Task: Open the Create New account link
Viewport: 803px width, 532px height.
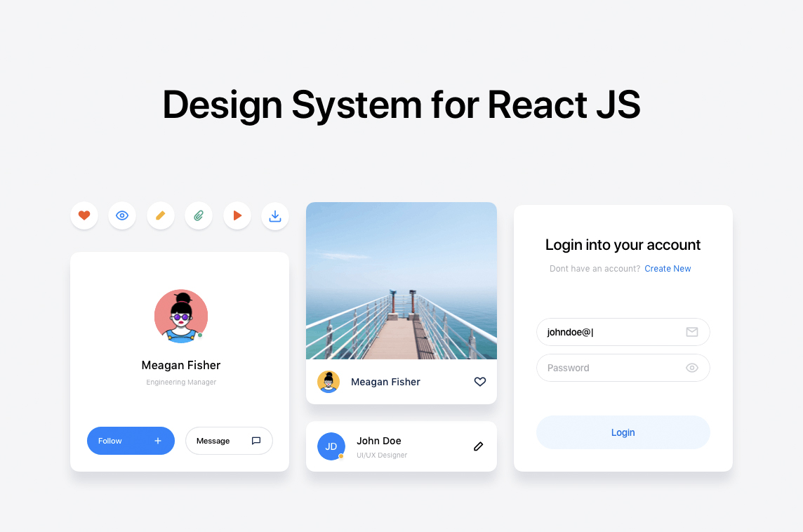Action: pyautogui.click(x=668, y=269)
